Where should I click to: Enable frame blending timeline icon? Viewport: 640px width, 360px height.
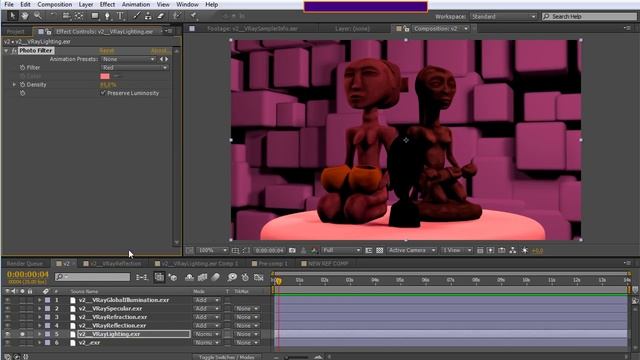[x=202, y=277]
